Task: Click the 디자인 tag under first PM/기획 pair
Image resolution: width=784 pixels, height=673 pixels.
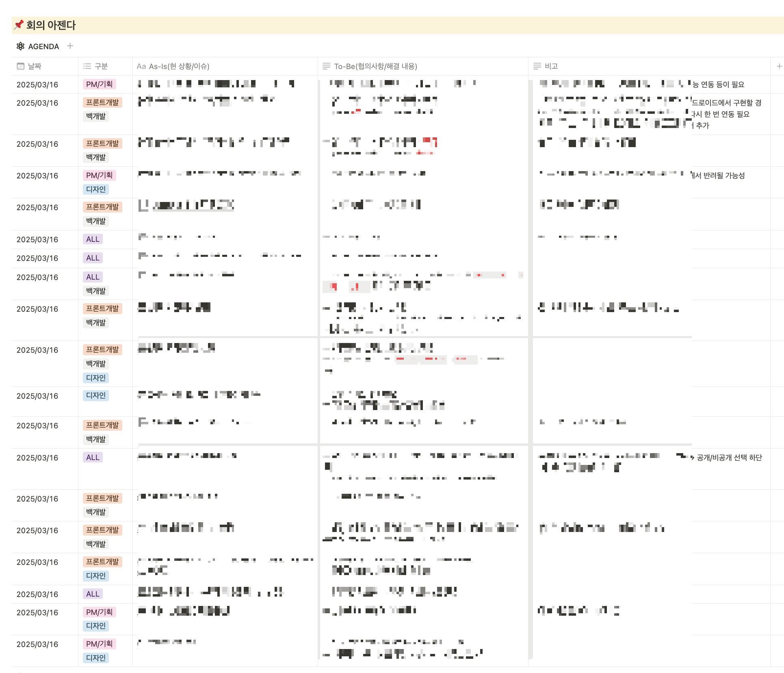Action: [x=96, y=189]
